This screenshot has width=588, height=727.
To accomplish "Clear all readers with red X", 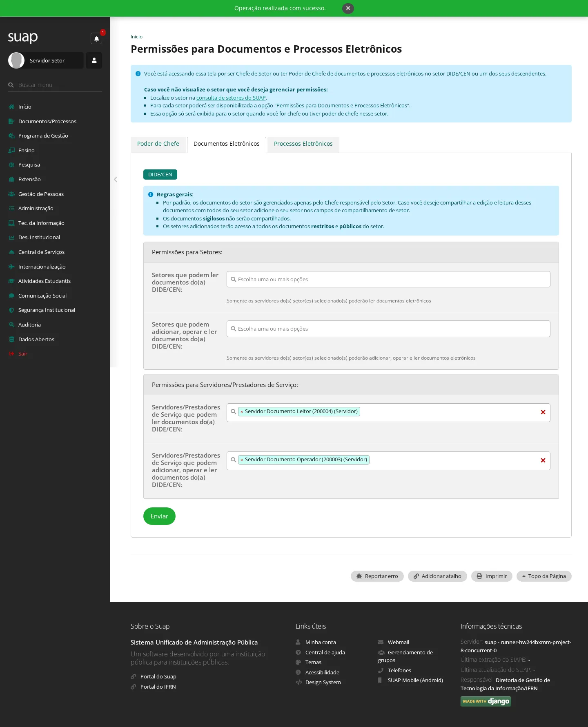I will click(x=543, y=412).
